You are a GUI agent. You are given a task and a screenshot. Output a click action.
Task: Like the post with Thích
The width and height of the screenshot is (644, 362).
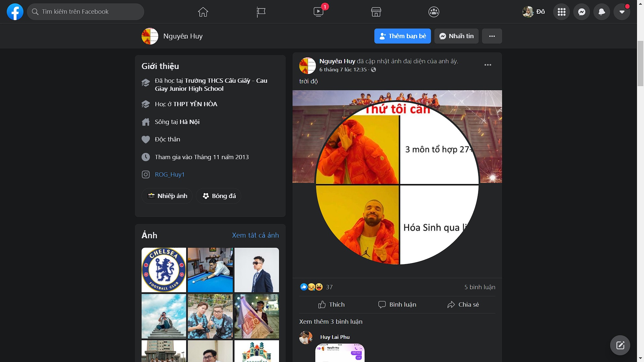pyautogui.click(x=331, y=304)
